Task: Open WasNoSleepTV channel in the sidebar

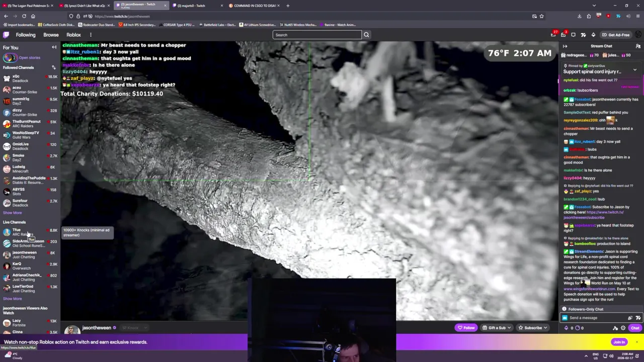Action: 30,135
